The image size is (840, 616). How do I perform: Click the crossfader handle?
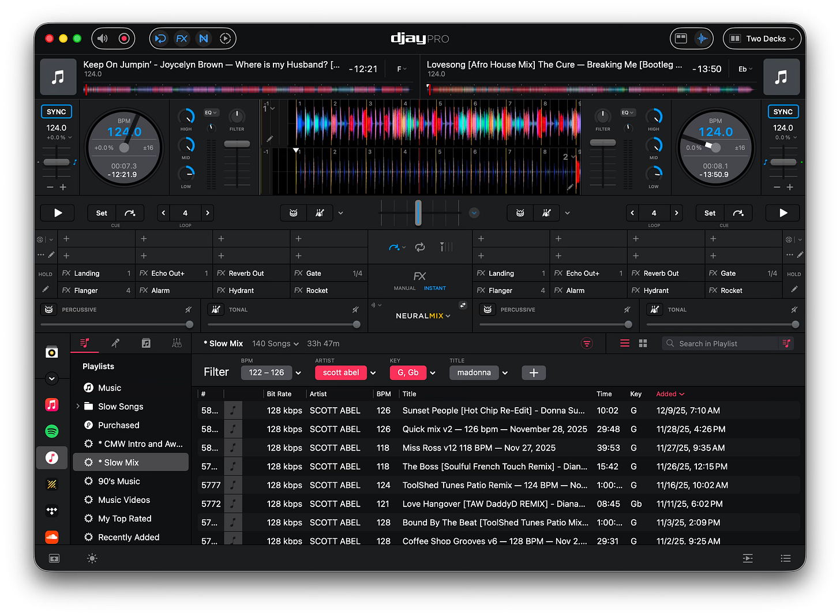pyautogui.click(x=418, y=213)
